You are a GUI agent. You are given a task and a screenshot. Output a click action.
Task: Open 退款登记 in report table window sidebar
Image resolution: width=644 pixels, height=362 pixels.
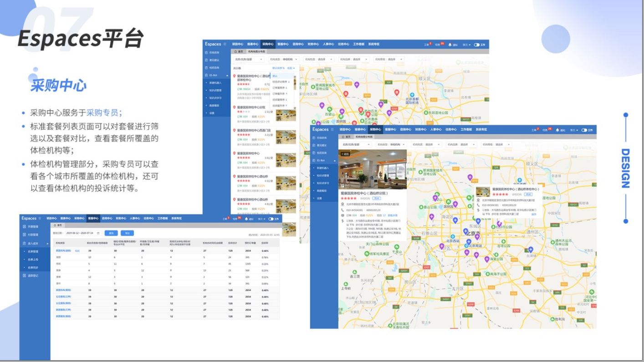tap(31, 275)
